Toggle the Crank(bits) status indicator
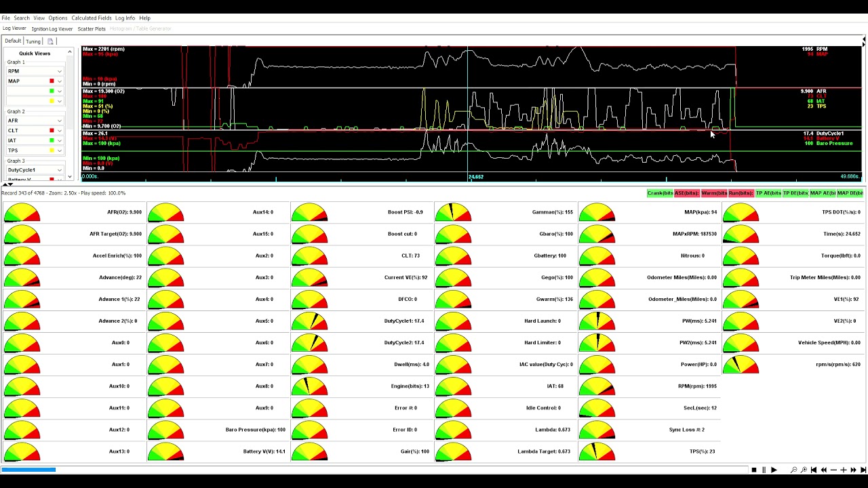Image resolution: width=868 pixels, height=488 pixels. [660, 193]
